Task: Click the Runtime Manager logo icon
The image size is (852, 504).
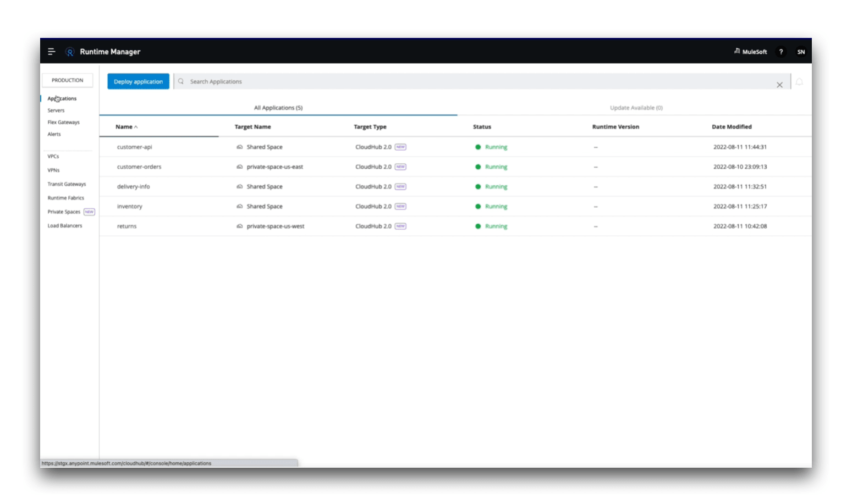Action: click(70, 52)
